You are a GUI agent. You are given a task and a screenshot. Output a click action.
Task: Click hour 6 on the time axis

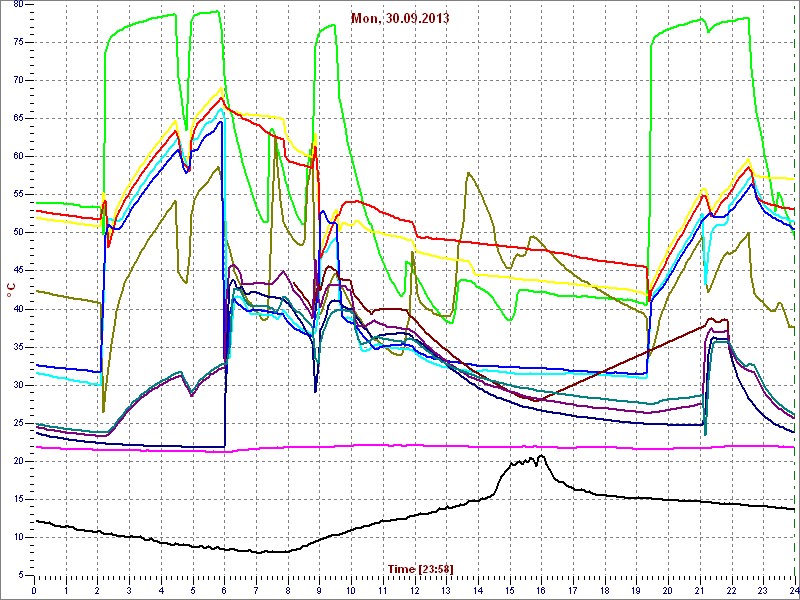224,590
